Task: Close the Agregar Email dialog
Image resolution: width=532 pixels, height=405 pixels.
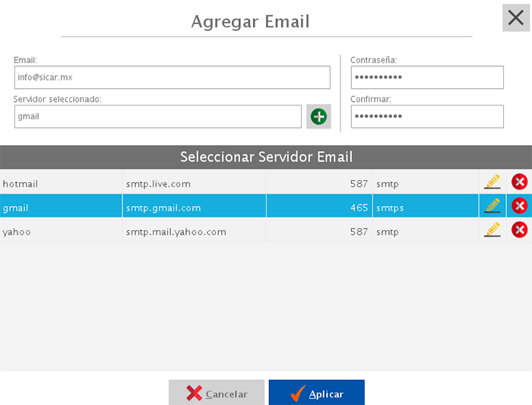Action: click(x=515, y=17)
